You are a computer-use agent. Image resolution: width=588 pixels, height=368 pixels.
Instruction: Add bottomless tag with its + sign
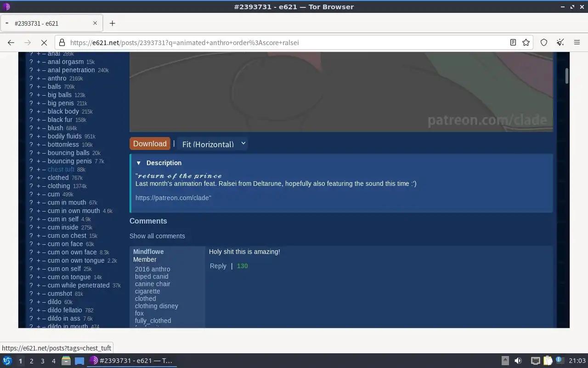tap(39, 144)
